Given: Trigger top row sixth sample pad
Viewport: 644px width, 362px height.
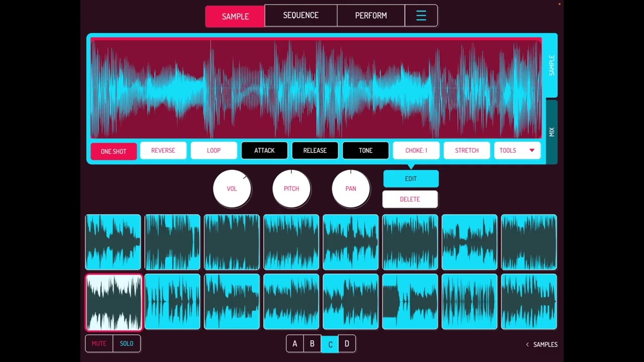Looking at the screenshot, I should point(410,242).
